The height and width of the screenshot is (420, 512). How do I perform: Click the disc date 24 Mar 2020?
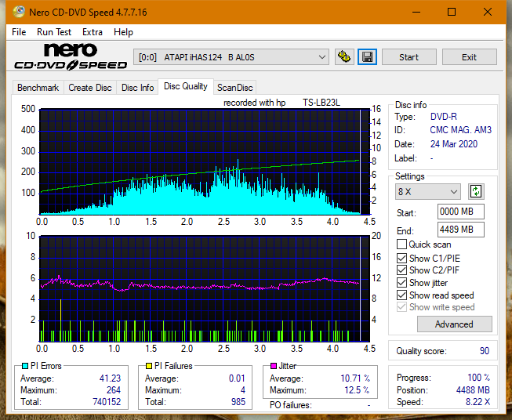(454, 144)
